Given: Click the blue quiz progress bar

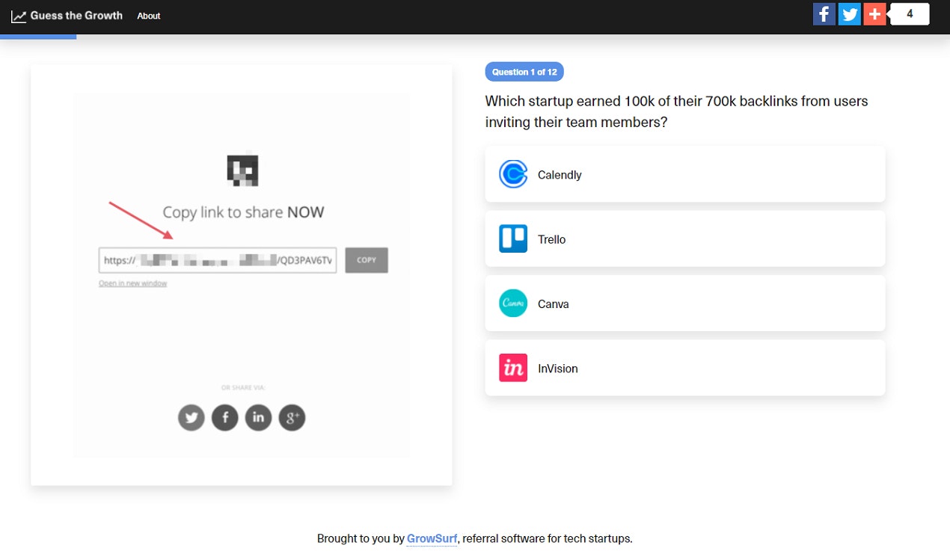Looking at the screenshot, I should coord(38,37).
